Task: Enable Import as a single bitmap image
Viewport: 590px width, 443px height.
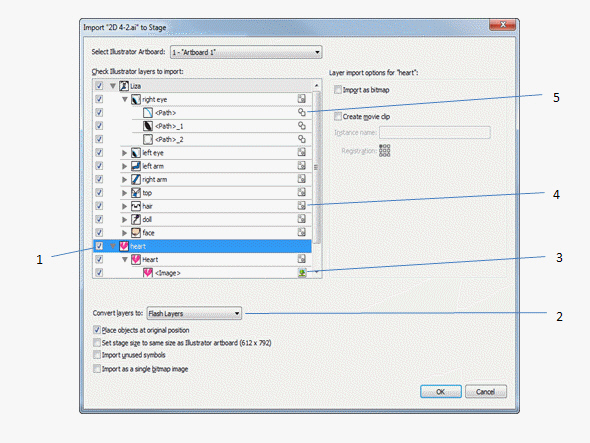Action: click(x=97, y=368)
